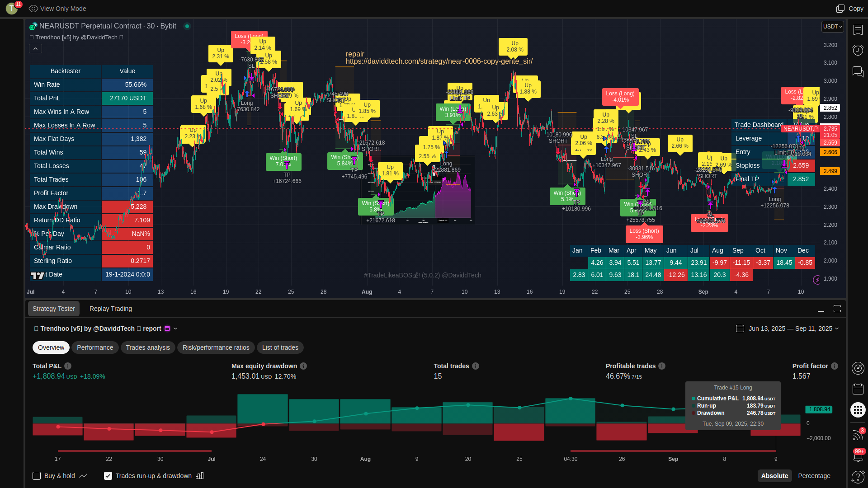Open the hotlists radar icon
Viewport: 868px width, 488px height.
858,368
